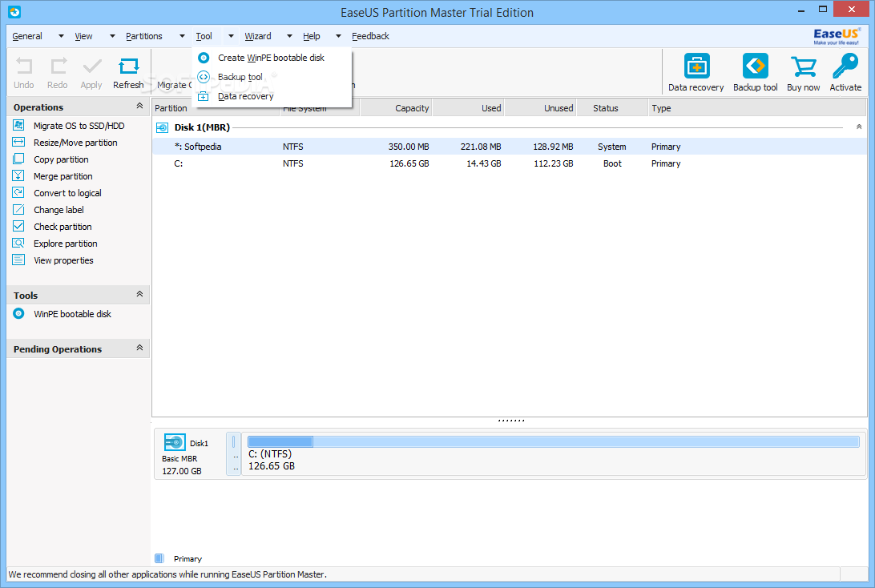Image resolution: width=875 pixels, height=588 pixels.
Task: Open the Help menu dropdown arrow
Action: [x=338, y=36]
